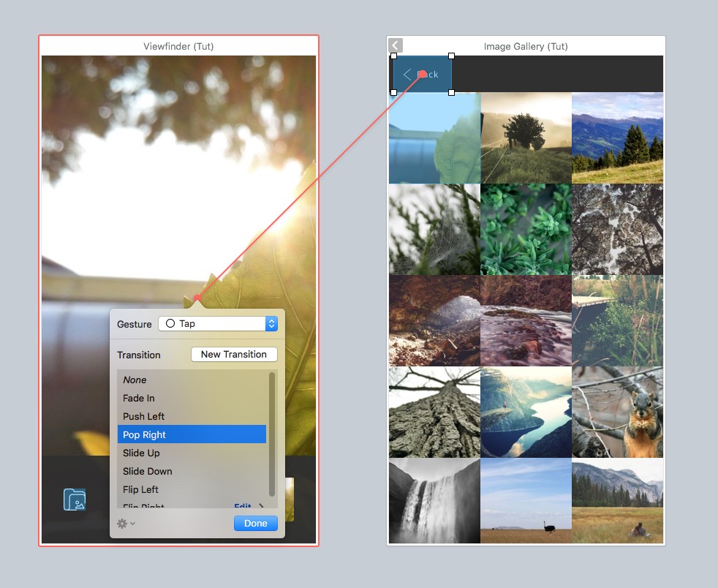Choose the None transition option
This screenshot has height=588, width=718.
coord(135,380)
